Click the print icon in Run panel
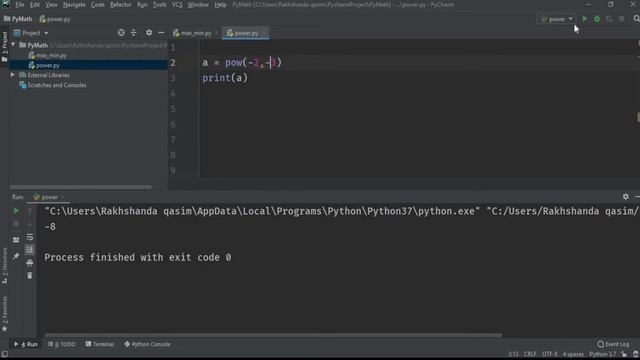The image size is (640, 360). (x=30, y=263)
